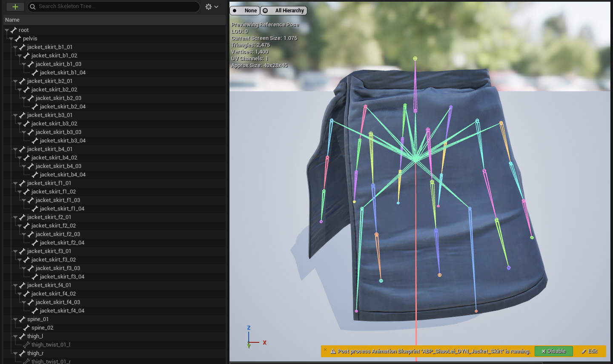This screenshot has height=364, width=613.
Task: Select the jacket_skirt_b3_02 bone
Action: coord(54,124)
